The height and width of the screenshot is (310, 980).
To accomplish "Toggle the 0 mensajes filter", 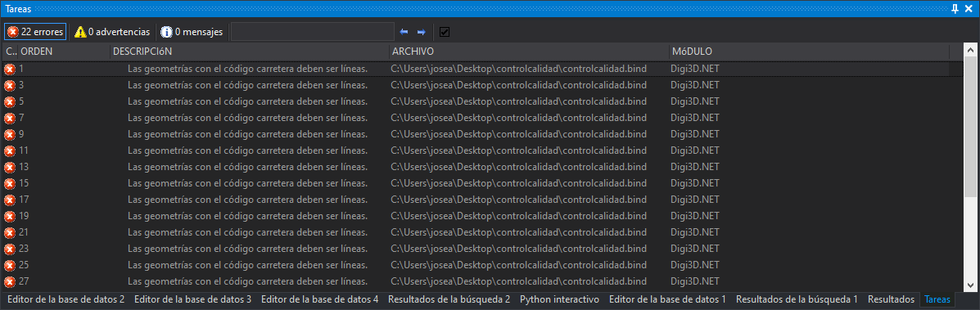I will (192, 32).
